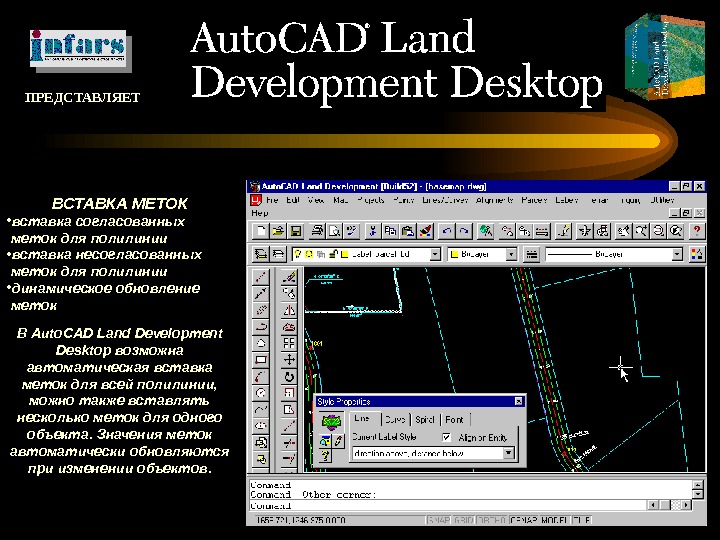Click the Redo arrow icon
Image resolution: width=720 pixels, height=540 pixels.
464,231
